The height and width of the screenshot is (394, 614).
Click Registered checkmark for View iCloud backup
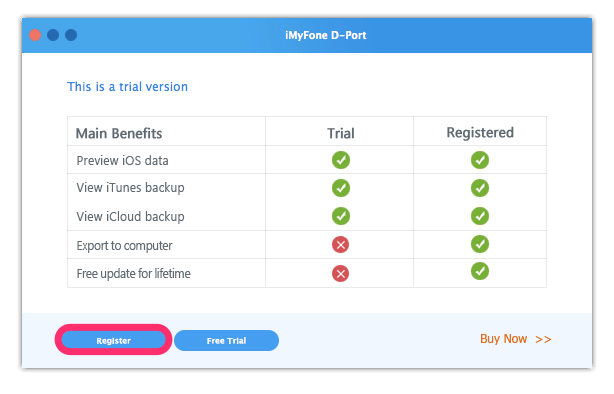click(x=480, y=216)
